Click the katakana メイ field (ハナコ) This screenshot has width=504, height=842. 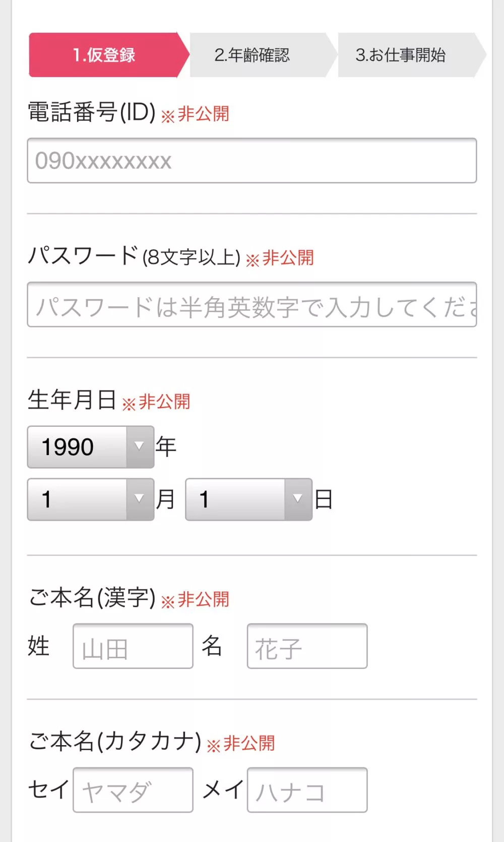307,790
